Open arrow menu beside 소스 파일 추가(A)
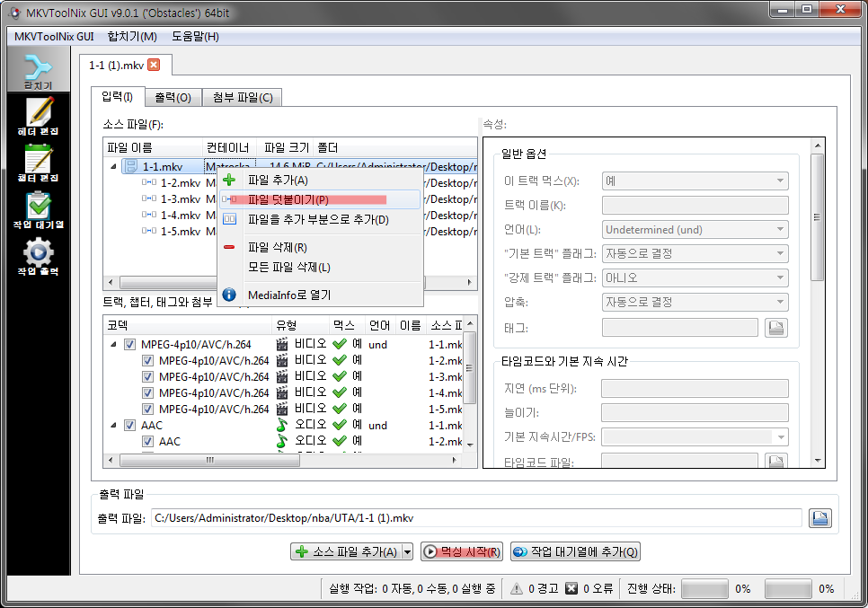868x608 pixels. (x=407, y=551)
